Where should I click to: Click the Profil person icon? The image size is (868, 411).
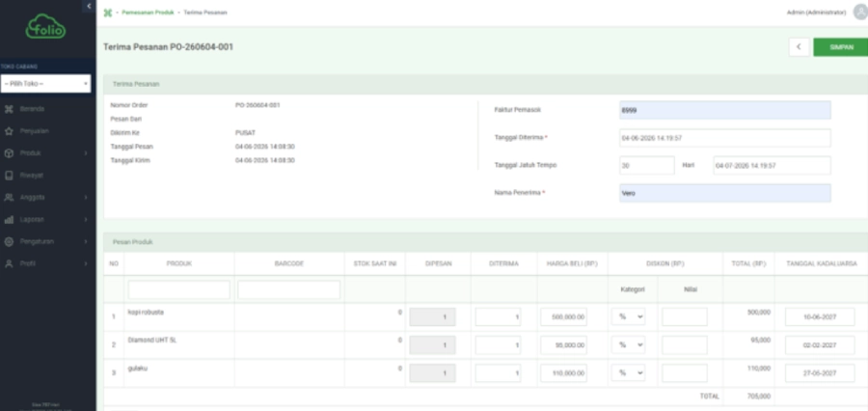(9, 263)
